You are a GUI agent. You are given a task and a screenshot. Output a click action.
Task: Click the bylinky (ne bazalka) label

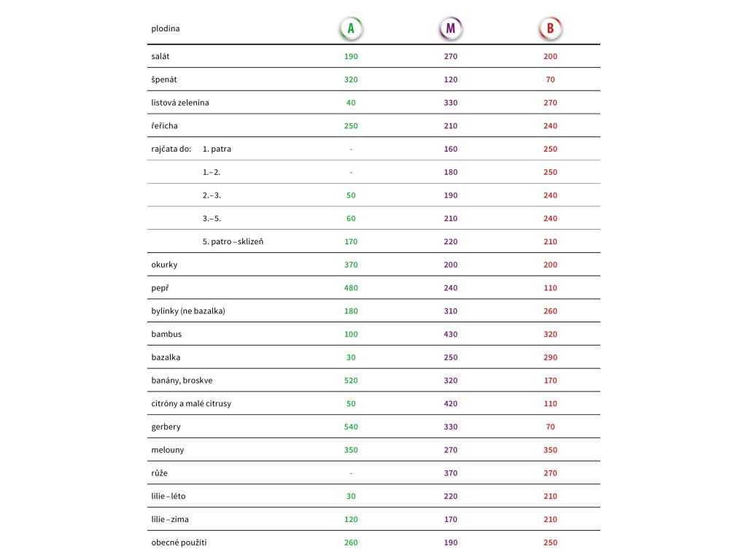click(188, 311)
